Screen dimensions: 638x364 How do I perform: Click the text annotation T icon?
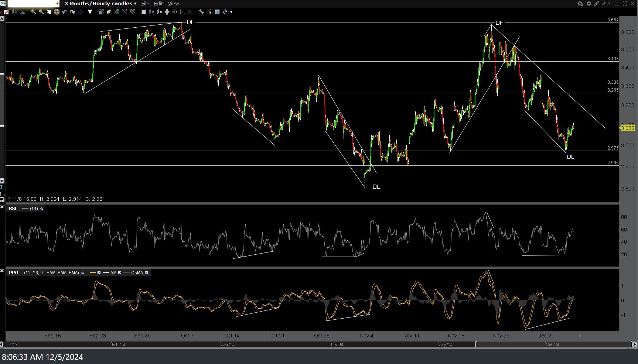217,12
